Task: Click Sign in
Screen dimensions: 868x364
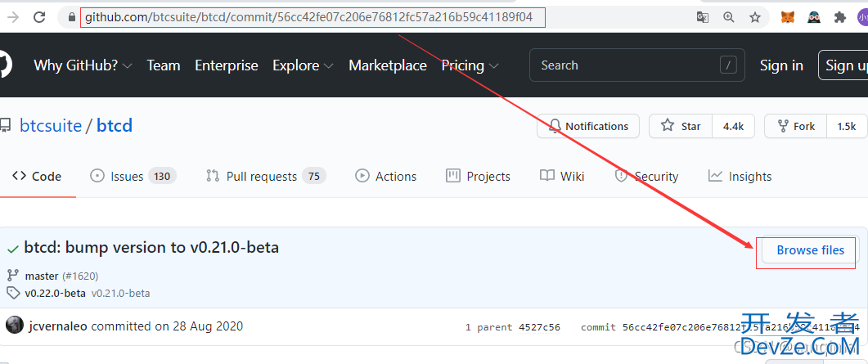Action: coord(781,65)
